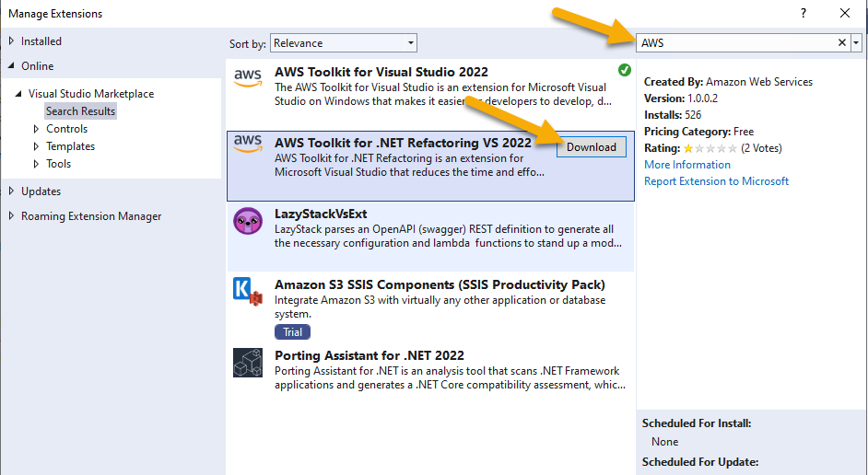Click the Installs: 526 text

coord(673,115)
